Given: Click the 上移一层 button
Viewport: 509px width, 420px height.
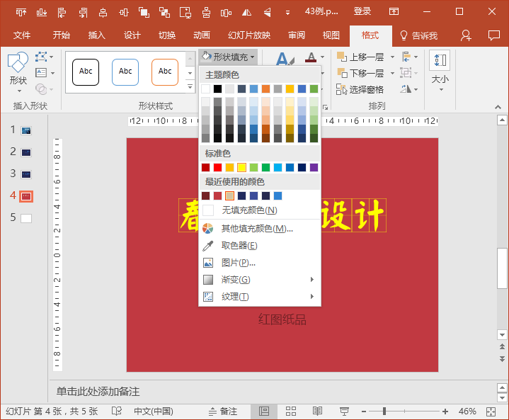Looking at the screenshot, I should [360, 57].
